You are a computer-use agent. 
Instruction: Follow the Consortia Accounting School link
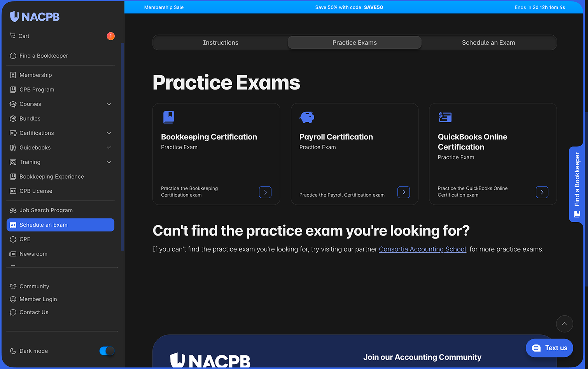(x=422, y=249)
